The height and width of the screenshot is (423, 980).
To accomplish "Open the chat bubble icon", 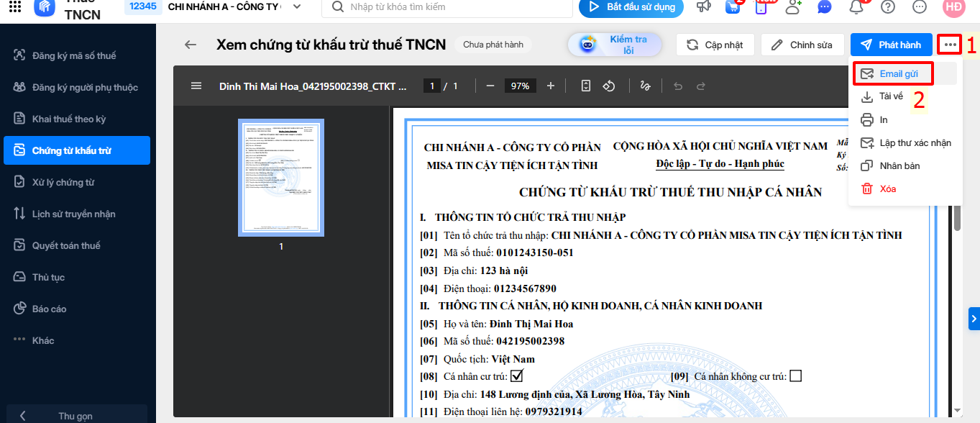I will pos(825,7).
